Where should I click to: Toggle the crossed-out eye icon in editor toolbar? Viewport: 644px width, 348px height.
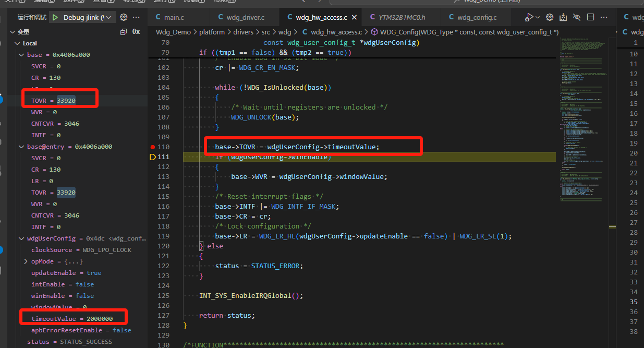(x=577, y=17)
